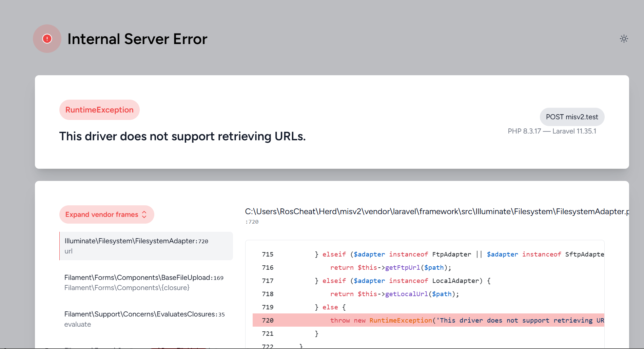The image size is (644, 349).
Task: Expand vendor frames
Action: click(x=106, y=214)
